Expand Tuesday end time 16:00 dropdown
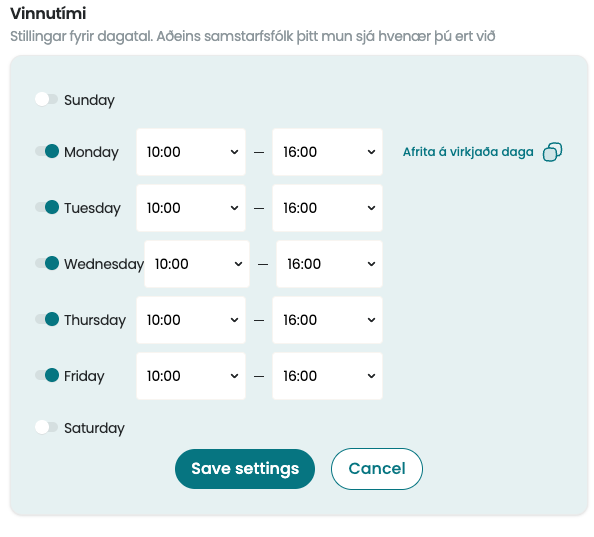Viewport: 594px width, 537px height. (327, 208)
